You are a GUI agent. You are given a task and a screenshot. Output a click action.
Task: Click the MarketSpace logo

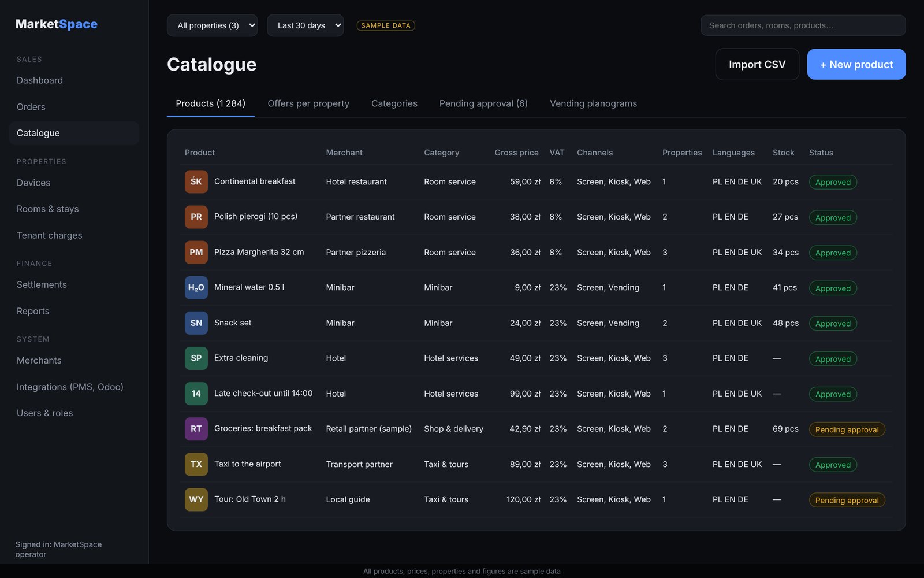click(57, 24)
